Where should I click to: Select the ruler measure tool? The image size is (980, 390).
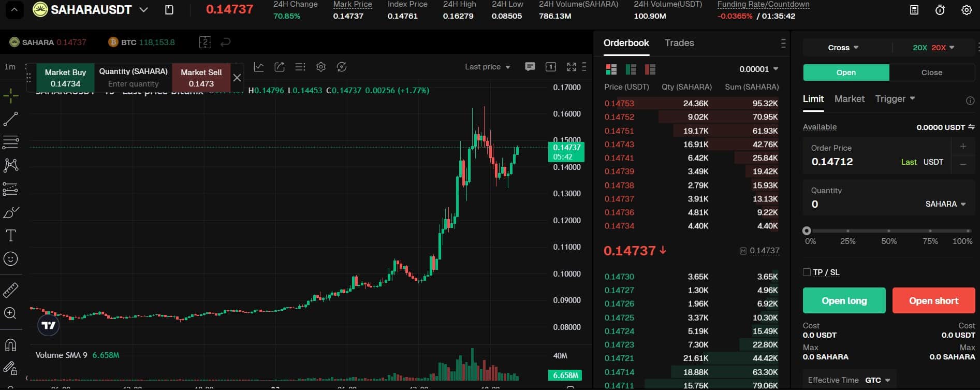point(10,290)
